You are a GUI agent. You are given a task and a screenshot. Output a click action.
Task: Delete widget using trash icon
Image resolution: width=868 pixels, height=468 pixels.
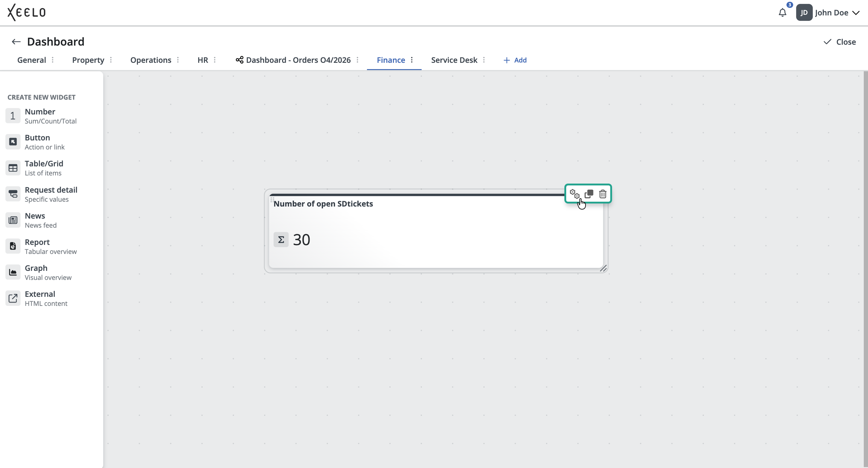[603, 194]
